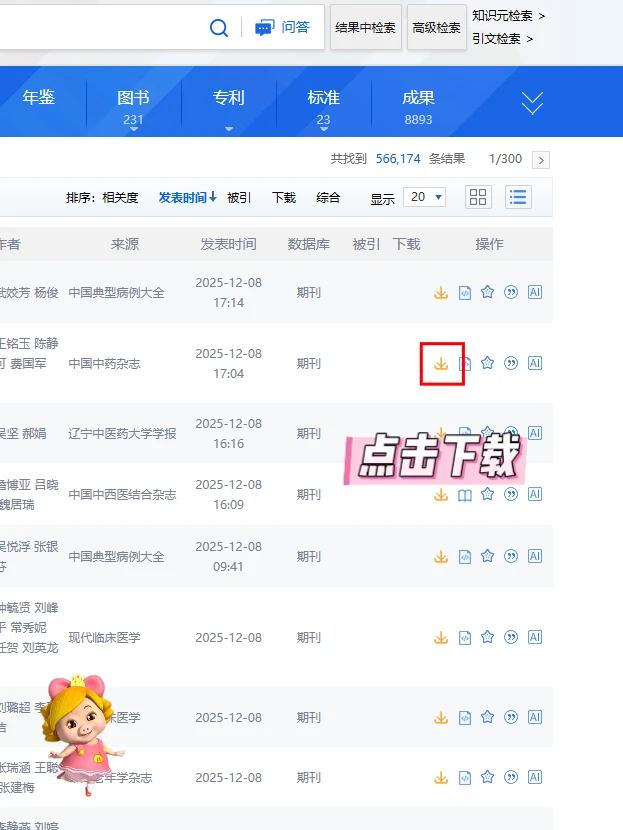Go to next results page arrow
This screenshot has height=830, width=623.
541,160
